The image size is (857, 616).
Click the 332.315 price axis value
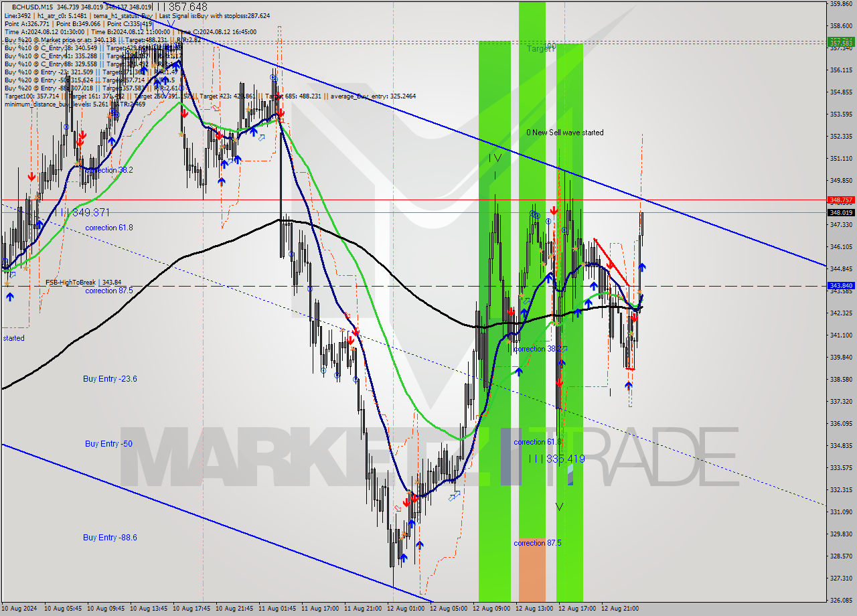point(841,489)
